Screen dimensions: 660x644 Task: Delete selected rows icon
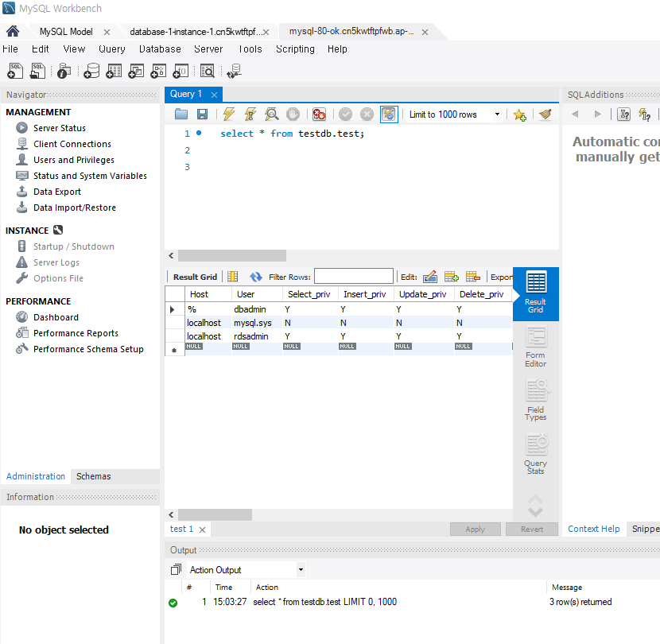(x=473, y=277)
